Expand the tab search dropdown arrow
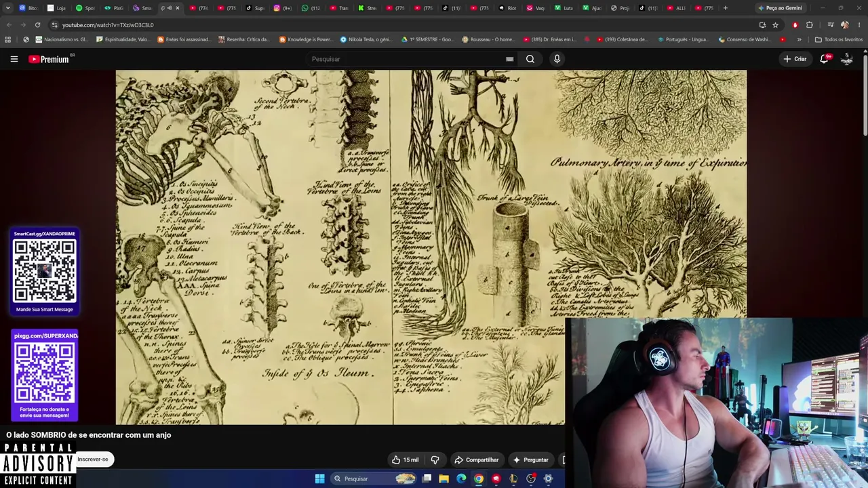 pyautogui.click(x=7, y=8)
